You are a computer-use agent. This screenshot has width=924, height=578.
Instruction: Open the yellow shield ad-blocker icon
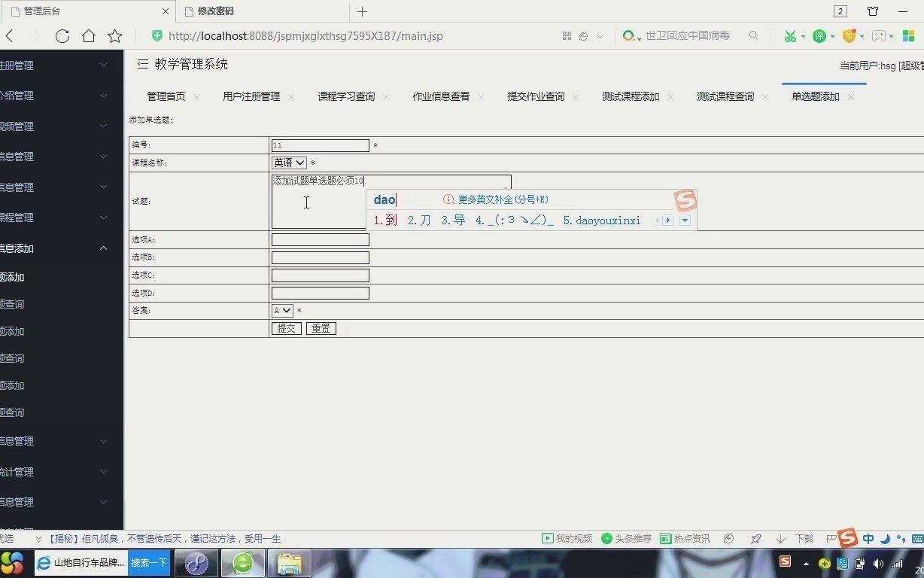(x=849, y=35)
